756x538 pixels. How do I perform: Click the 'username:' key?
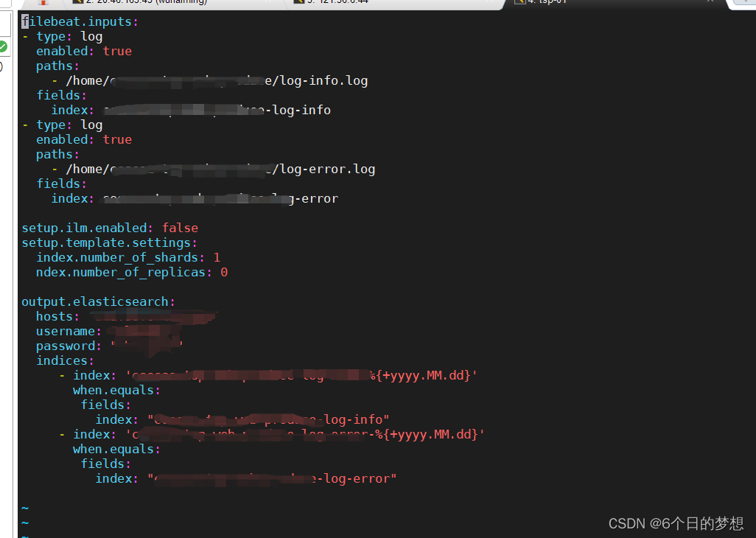click(x=69, y=331)
